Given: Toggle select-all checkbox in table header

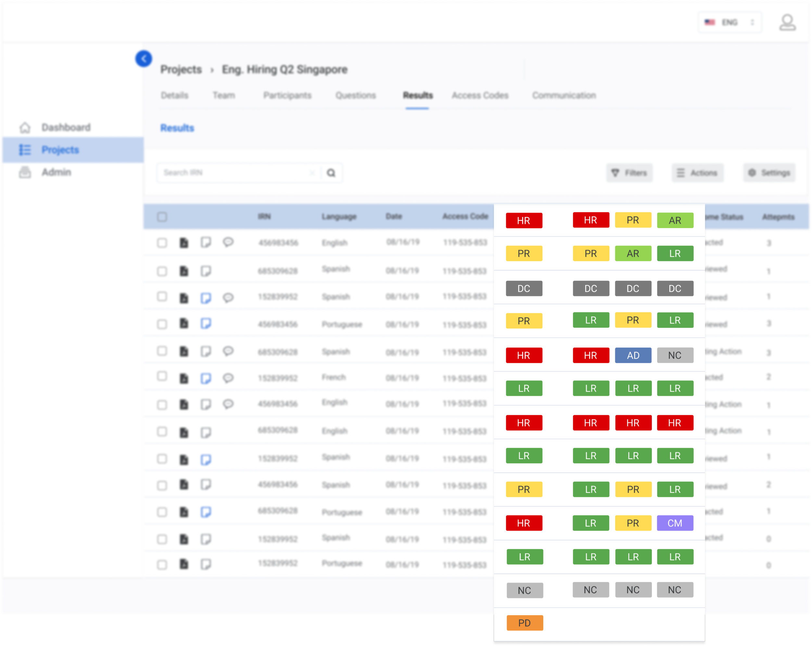Looking at the screenshot, I should tap(162, 217).
